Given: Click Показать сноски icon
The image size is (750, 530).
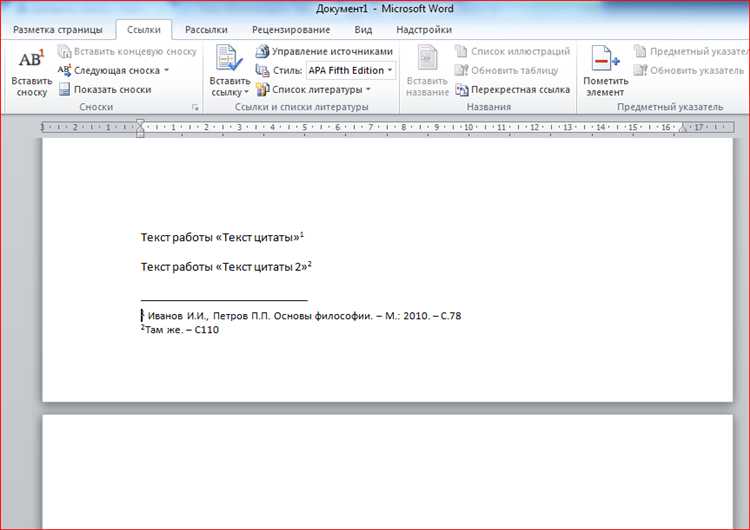Looking at the screenshot, I should (x=64, y=89).
